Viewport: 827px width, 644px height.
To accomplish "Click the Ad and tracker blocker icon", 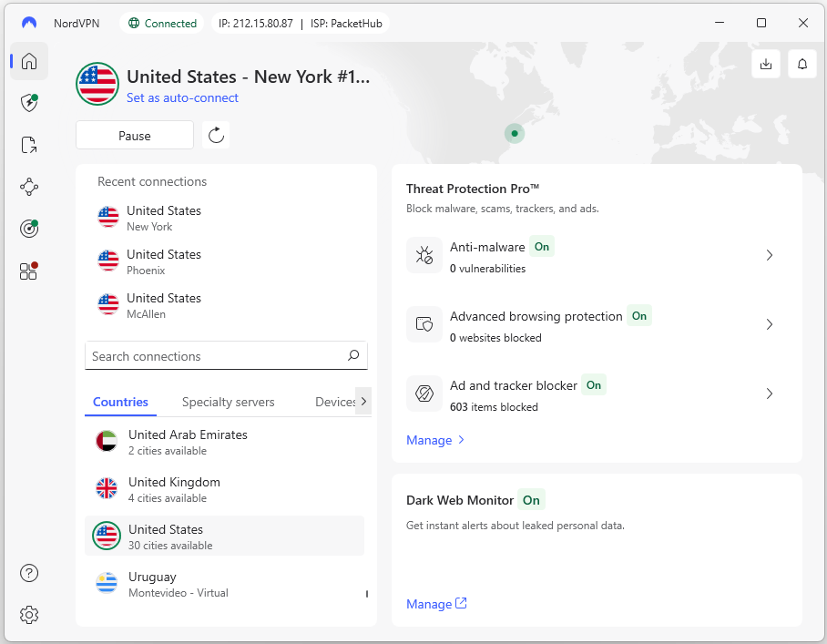I will pos(424,394).
